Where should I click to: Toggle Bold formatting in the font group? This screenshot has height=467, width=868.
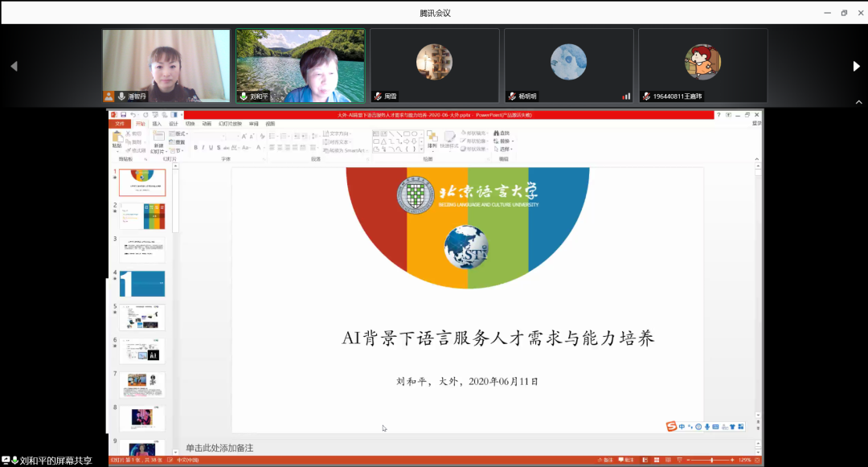tap(197, 148)
